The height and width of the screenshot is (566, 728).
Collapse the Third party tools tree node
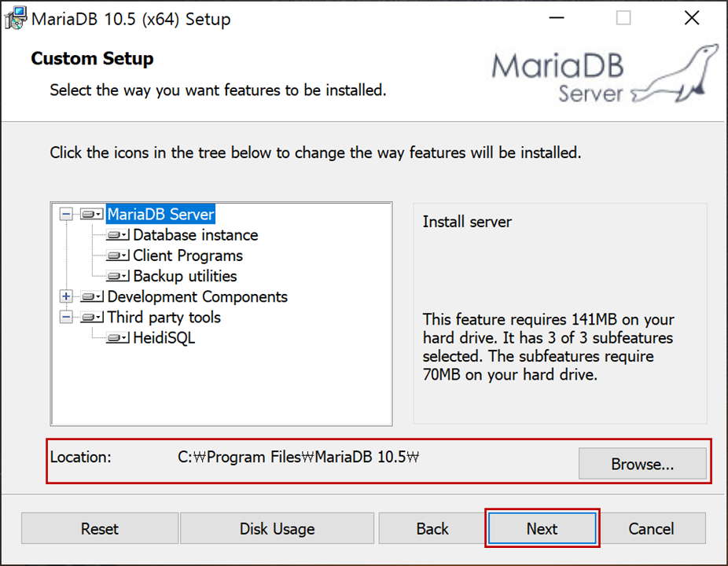[66, 317]
